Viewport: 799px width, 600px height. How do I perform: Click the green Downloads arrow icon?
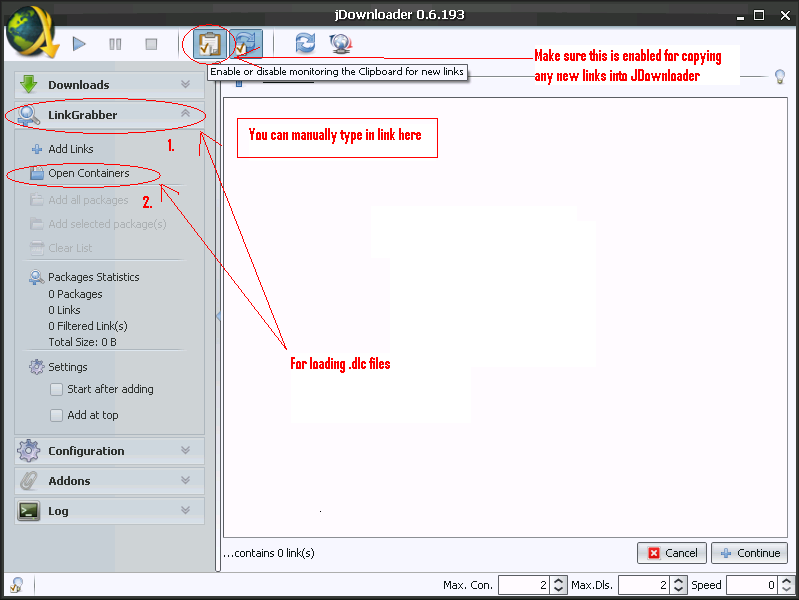tap(29, 84)
